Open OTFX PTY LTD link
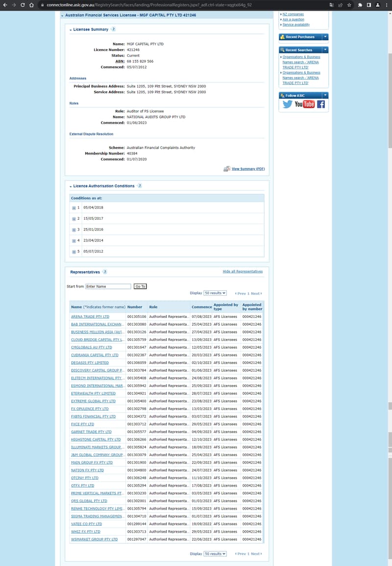The height and width of the screenshot is (566, 392). [x=83, y=486]
